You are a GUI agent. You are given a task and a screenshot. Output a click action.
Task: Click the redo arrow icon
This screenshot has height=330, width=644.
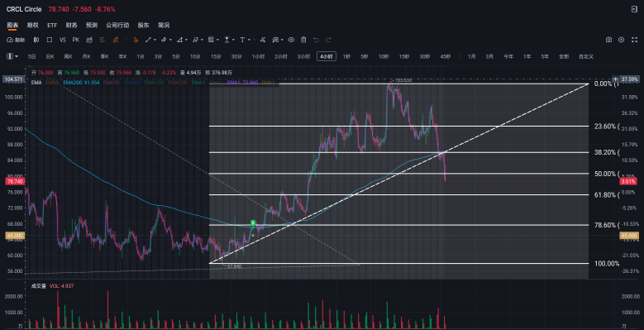[328, 40]
